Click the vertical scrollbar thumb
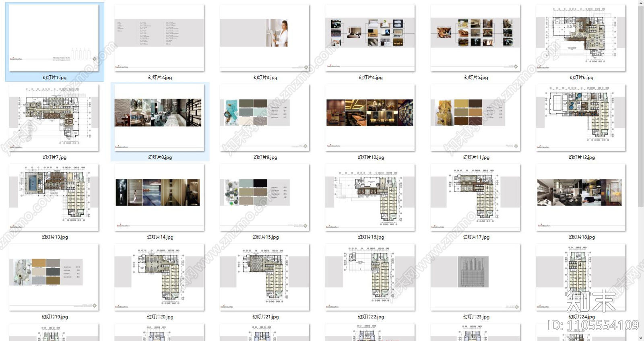The height and width of the screenshot is (341, 644). coord(640,106)
